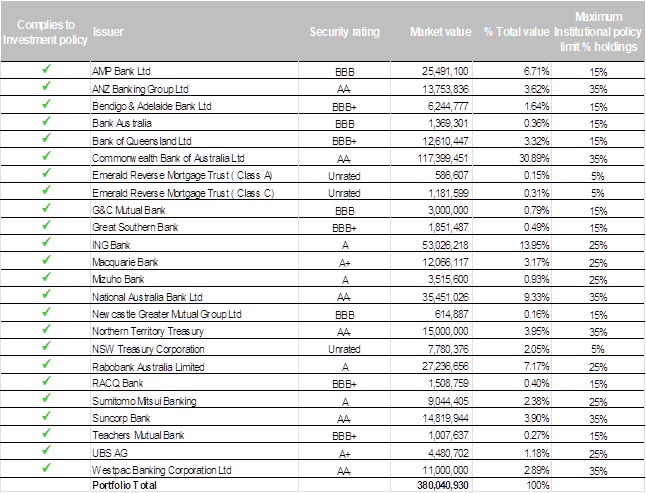Select the 'BBB+' rating for RACQ Bank
Screen dimensions: 646x493
click(344, 384)
